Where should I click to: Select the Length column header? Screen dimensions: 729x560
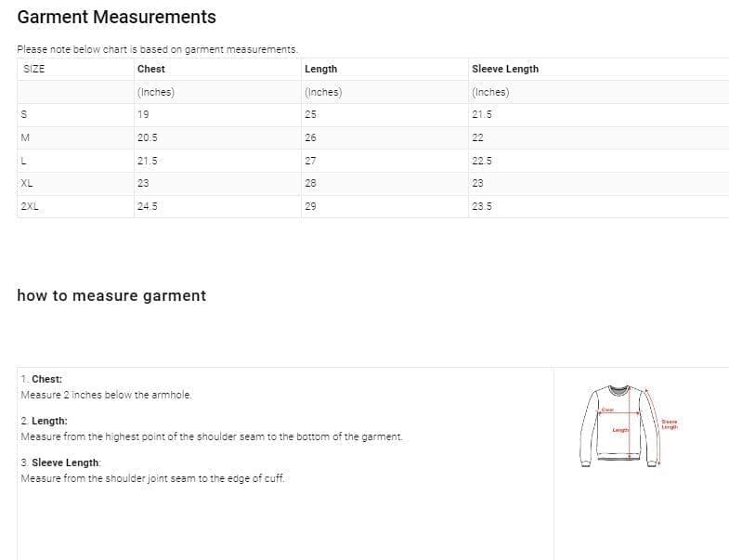tap(320, 69)
